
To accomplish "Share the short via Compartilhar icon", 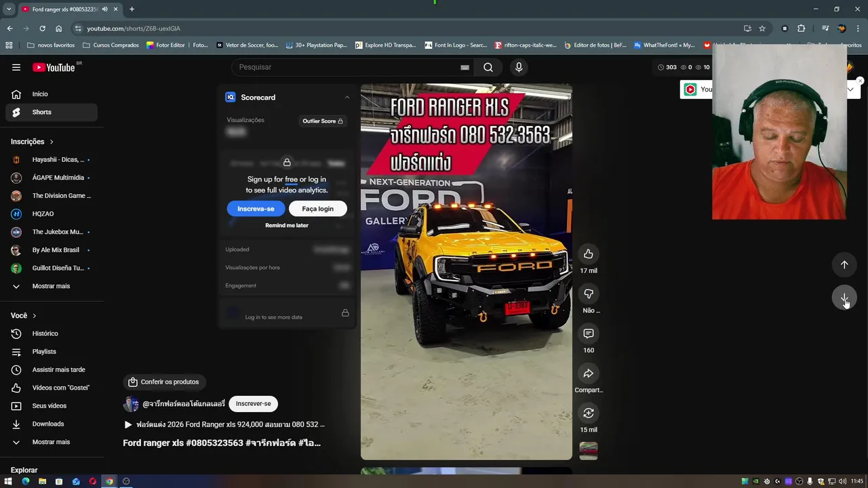I will [x=589, y=373].
